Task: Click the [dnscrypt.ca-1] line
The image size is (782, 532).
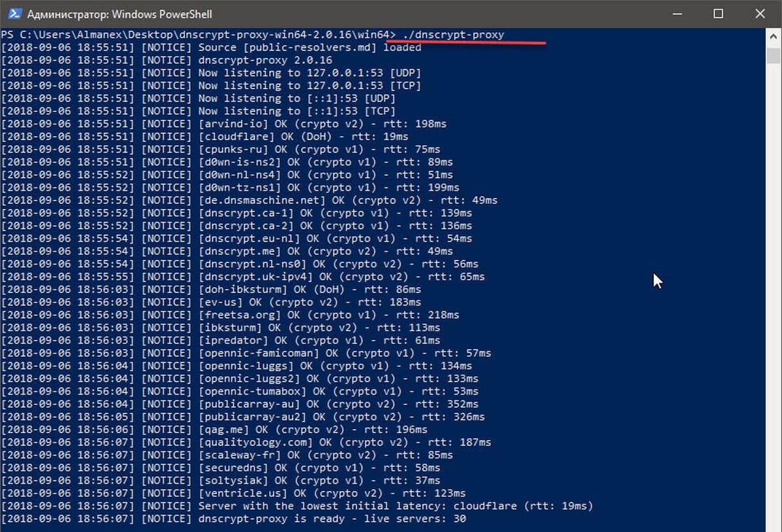Action: [x=237, y=213]
